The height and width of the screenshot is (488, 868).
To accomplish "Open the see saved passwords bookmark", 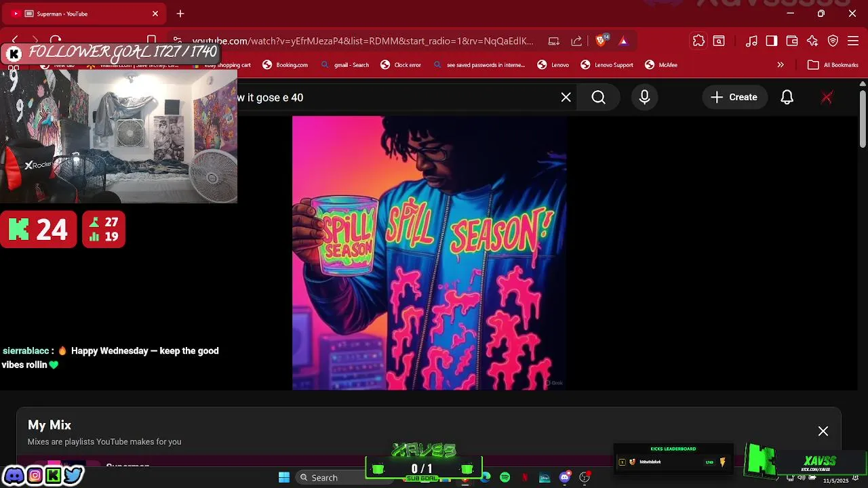I will pyautogui.click(x=479, y=65).
